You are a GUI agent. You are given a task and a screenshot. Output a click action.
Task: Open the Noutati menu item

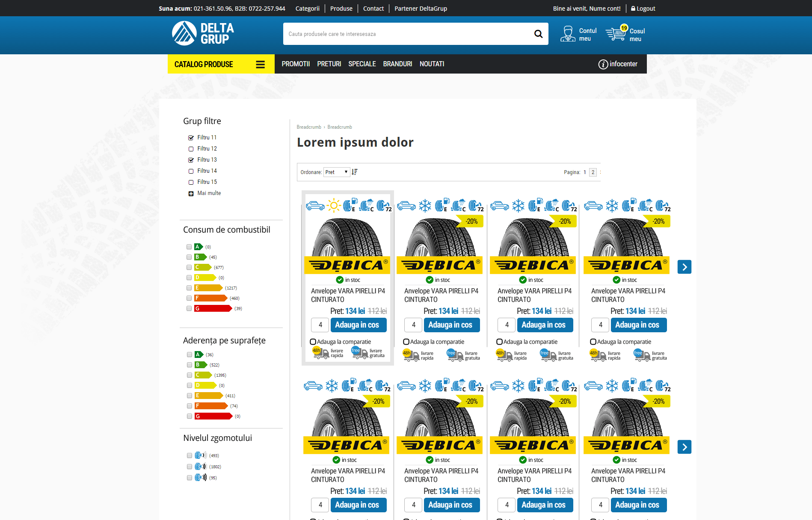point(432,64)
